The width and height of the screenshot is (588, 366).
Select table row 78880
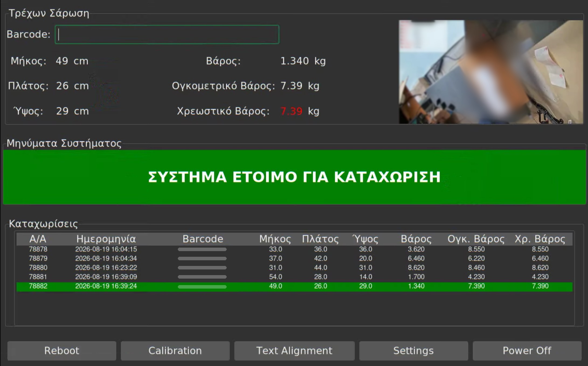tap(294, 268)
